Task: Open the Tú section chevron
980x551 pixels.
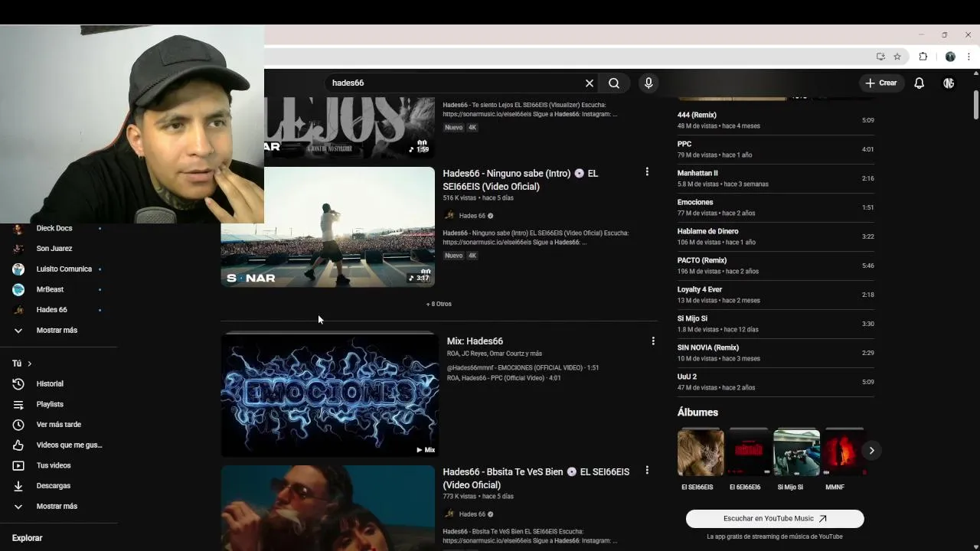Action: click(x=29, y=364)
